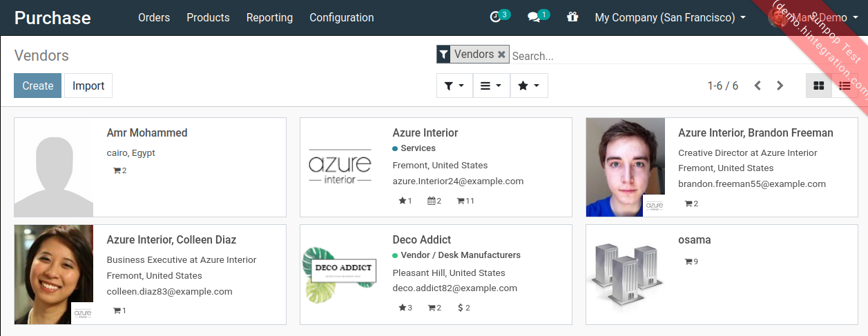This screenshot has height=336, width=868.
Task: Open Amr Mohammed vendor card
Action: 150,168
